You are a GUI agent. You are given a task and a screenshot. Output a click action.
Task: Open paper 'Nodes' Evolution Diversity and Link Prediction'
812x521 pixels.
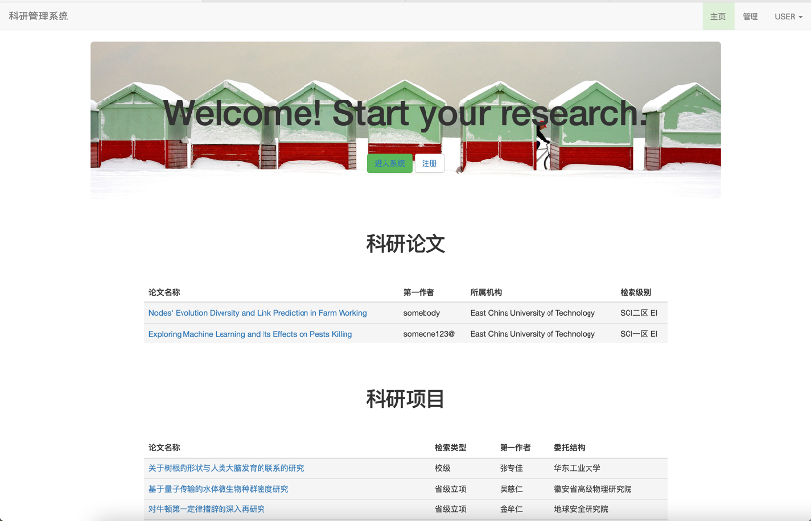coord(258,313)
